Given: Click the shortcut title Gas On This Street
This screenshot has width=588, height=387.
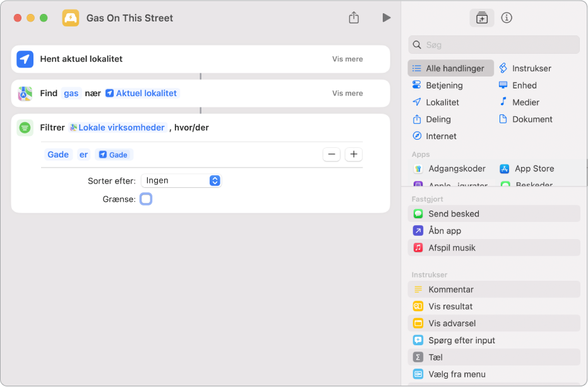Looking at the screenshot, I should point(129,18).
